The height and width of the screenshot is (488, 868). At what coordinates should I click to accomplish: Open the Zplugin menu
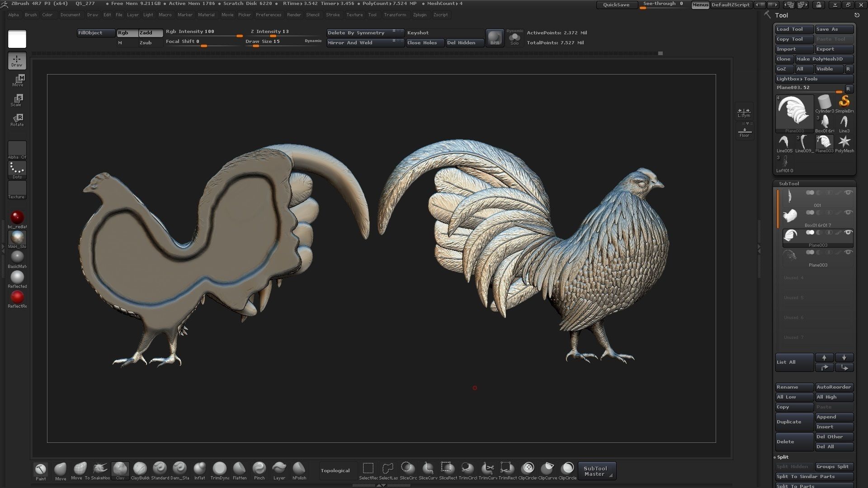pos(420,15)
